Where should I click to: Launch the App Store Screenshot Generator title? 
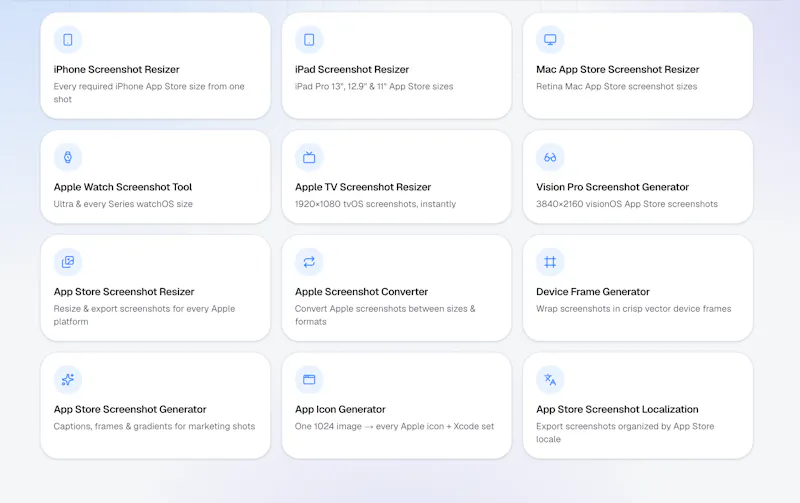pyautogui.click(x=130, y=409)
